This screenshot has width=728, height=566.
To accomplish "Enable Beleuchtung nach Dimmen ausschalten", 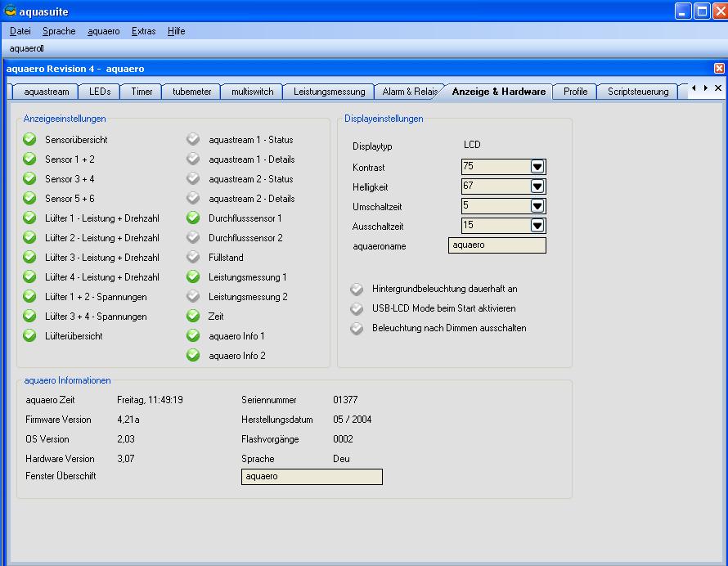I will [x=357, y=328].
